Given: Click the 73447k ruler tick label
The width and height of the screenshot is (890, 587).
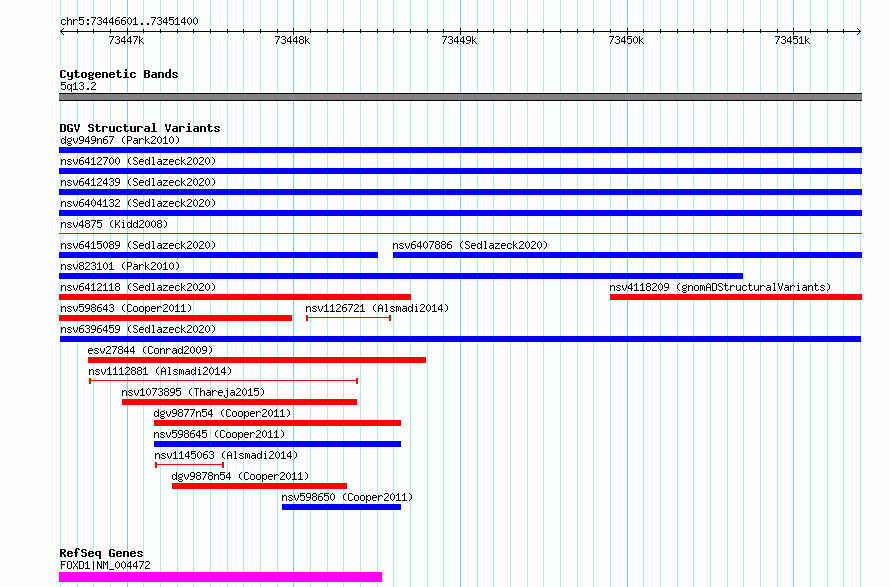Looking at the screenshot, I should 126,40.
